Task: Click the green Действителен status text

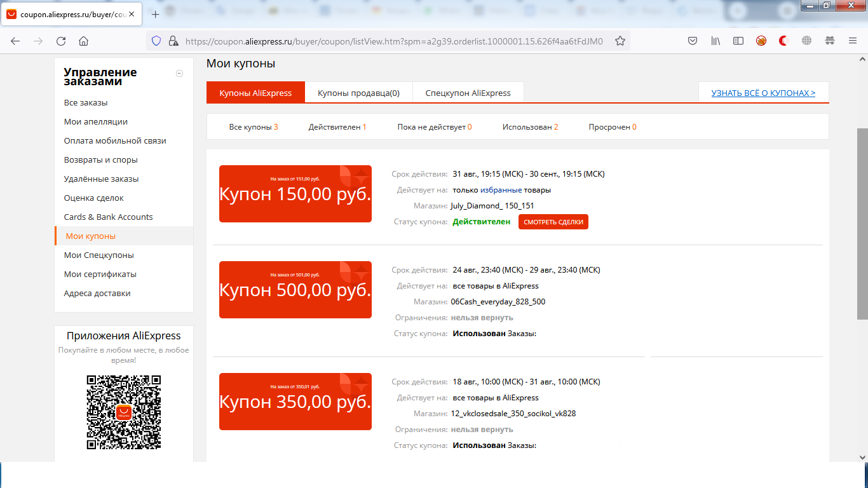Action: point(481,222)
